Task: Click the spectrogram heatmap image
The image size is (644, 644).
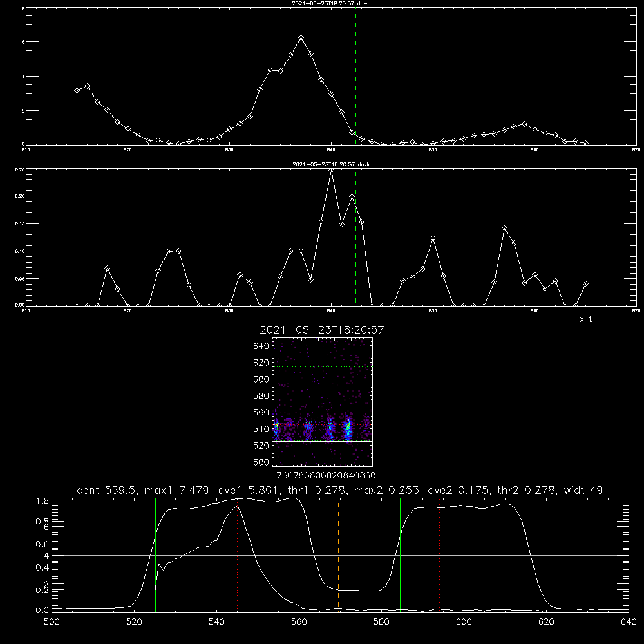Action: tap(323, 402)
